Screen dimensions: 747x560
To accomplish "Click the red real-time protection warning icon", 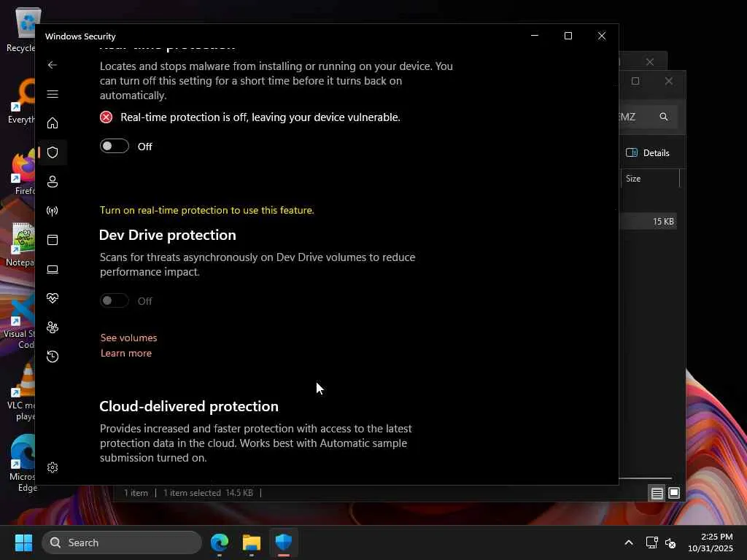I will (x=107, y=117).
